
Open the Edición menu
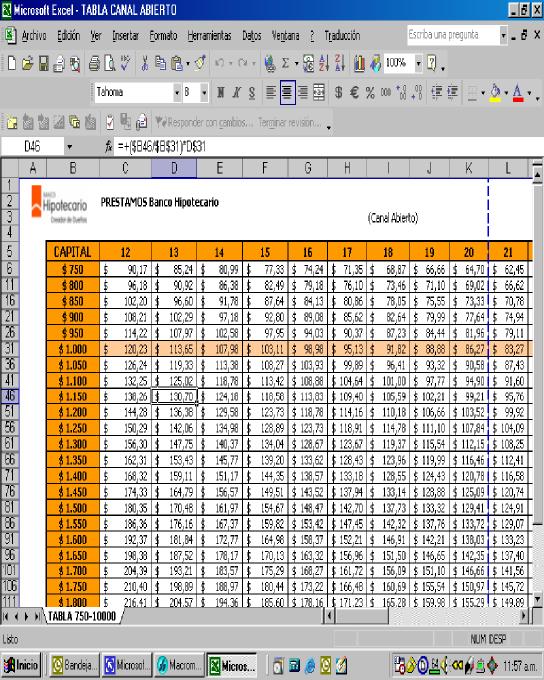(69, 36)
